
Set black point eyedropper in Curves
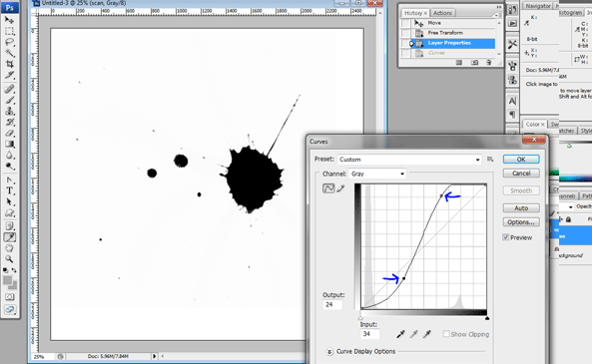[400, 334]
